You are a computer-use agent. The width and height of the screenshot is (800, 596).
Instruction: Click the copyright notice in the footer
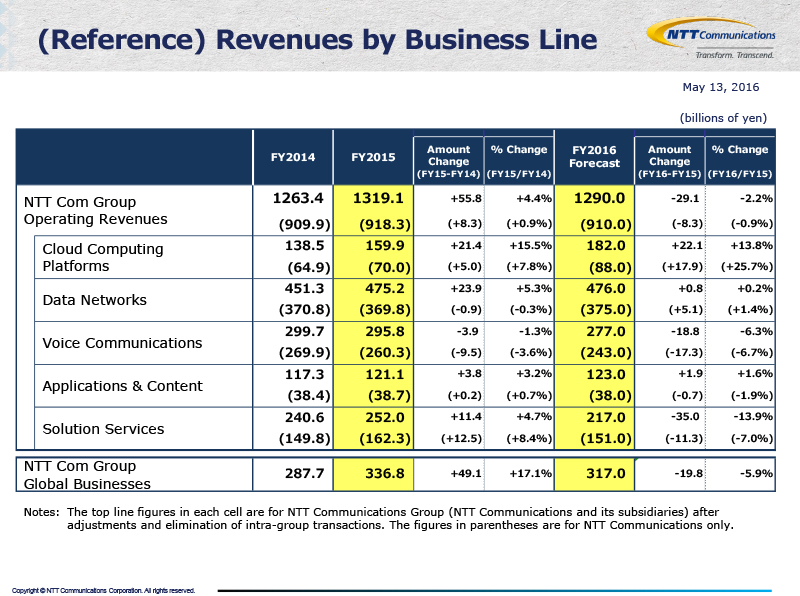click(x=103, y=590)
